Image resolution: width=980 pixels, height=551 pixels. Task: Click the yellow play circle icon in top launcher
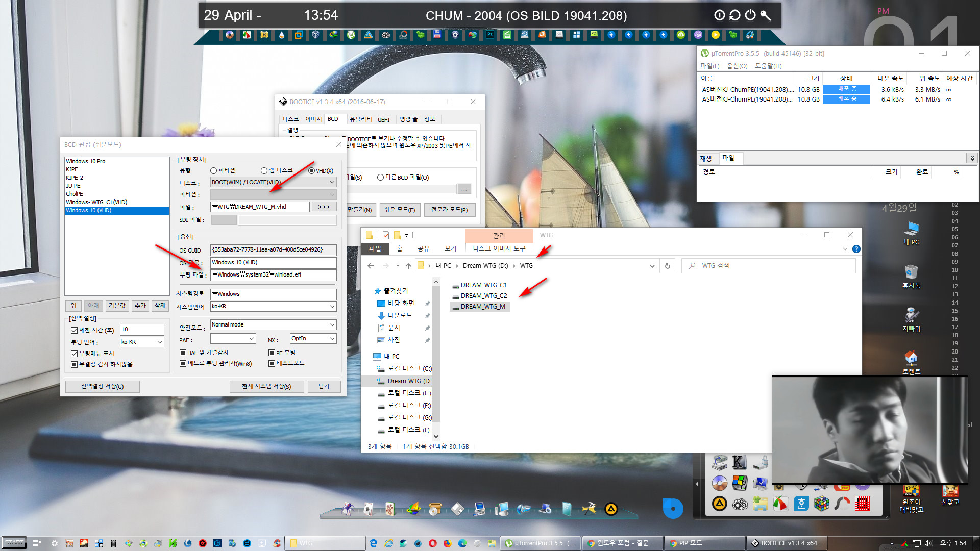pos(715,35)
